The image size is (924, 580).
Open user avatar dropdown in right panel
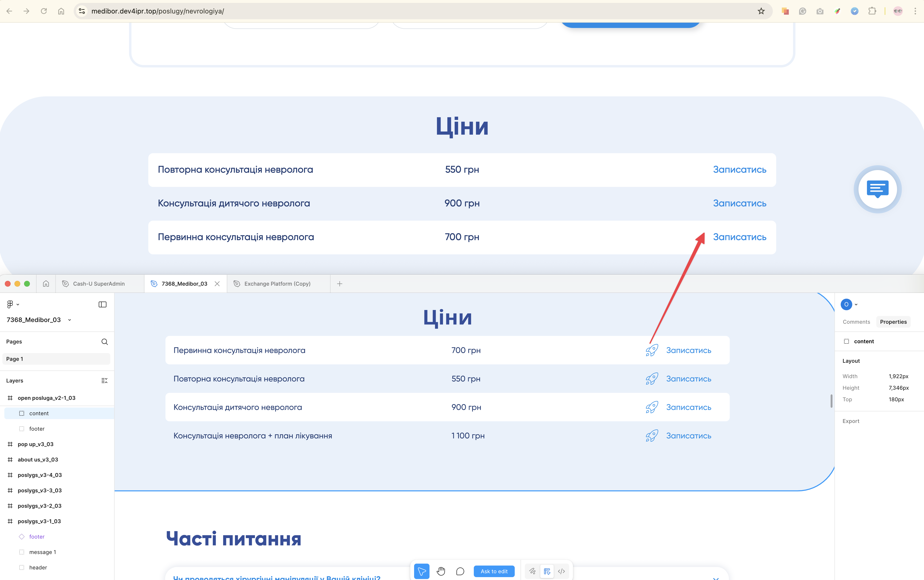pos(849,304)
